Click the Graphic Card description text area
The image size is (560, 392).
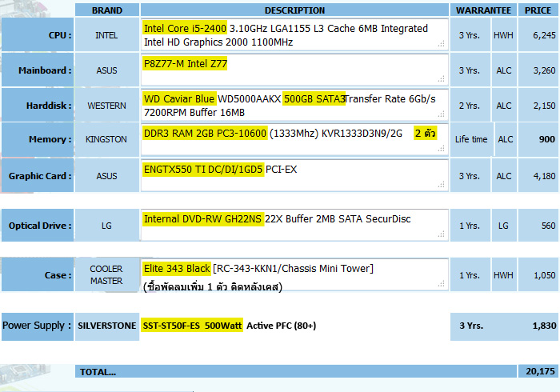point(294,176)
